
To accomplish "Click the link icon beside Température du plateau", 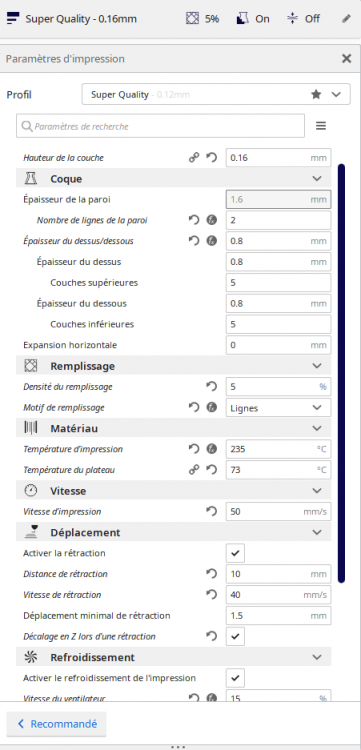I will tap(194, 470).
